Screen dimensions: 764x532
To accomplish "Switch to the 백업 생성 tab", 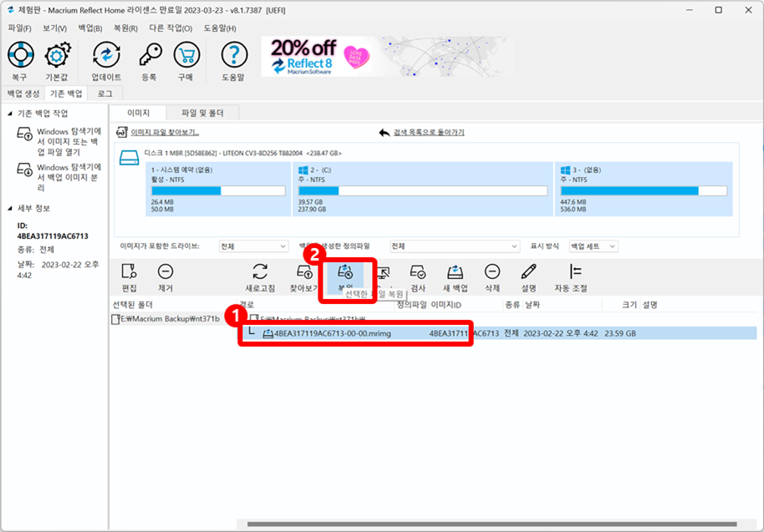I will point(23,94).
